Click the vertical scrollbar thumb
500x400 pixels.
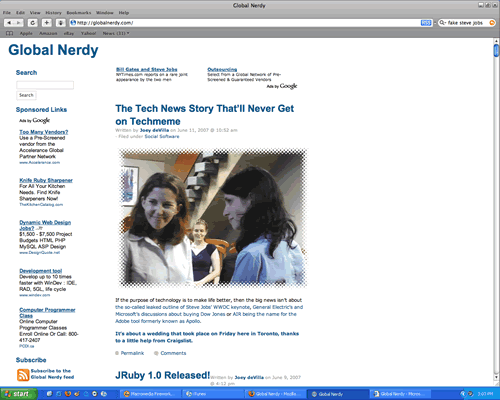click(x=496, y=50)
